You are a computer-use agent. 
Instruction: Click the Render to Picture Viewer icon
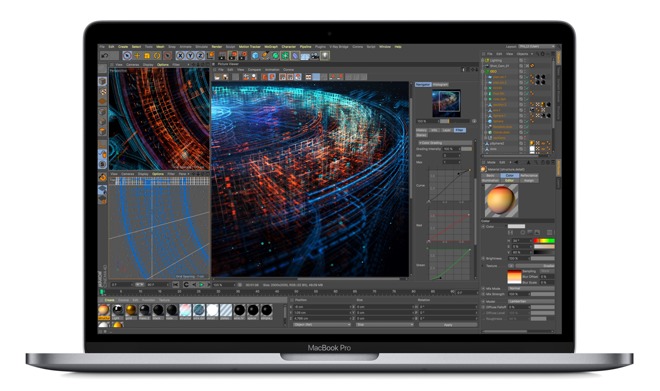234,56
